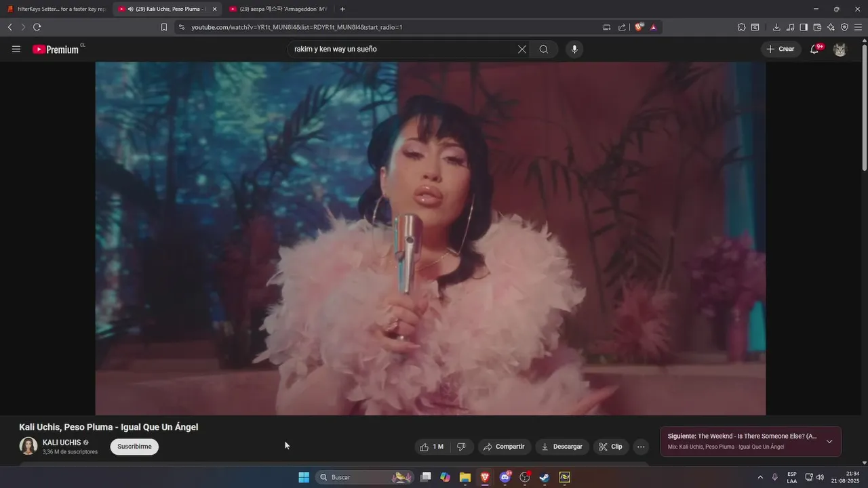
Task: Open Task View on the taskbar
Action: point(425,477)
